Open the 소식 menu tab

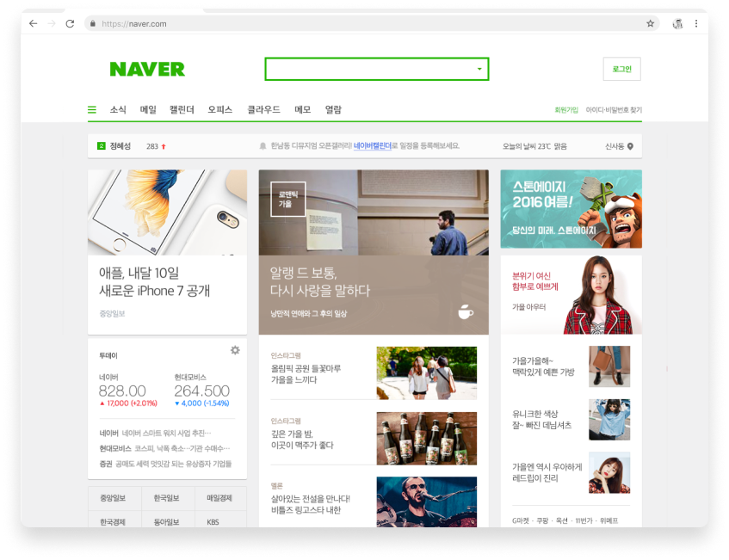(118, 109)
